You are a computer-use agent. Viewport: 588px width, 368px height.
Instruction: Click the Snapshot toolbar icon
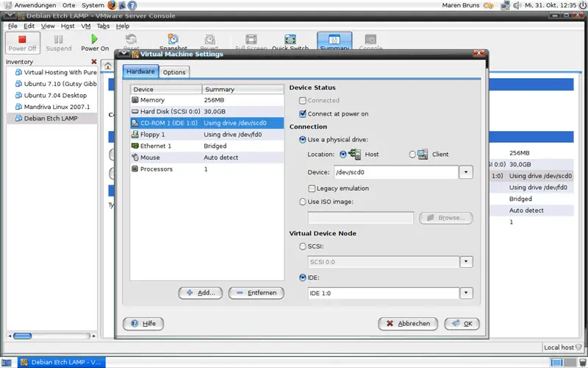pos(173,39)
